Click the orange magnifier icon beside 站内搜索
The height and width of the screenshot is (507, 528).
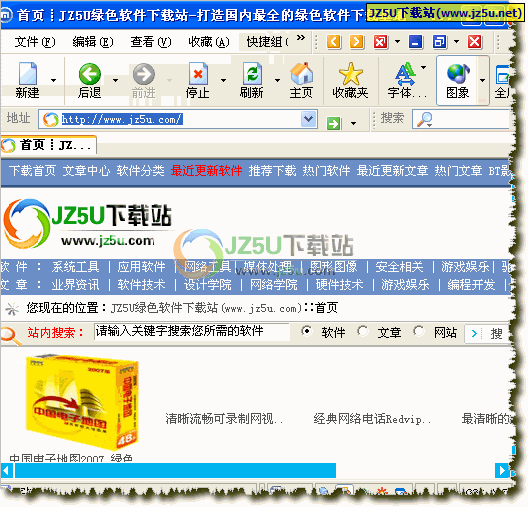pos(11,336)
